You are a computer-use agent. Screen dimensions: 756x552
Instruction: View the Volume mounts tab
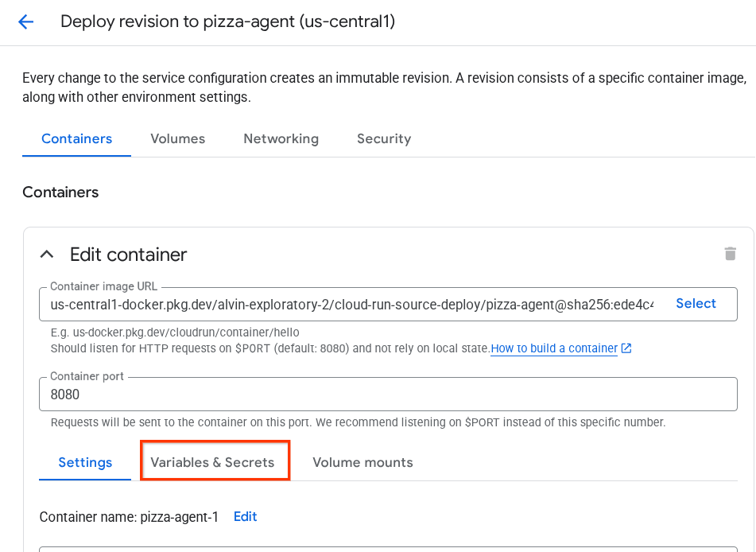[x=362, y=462]
